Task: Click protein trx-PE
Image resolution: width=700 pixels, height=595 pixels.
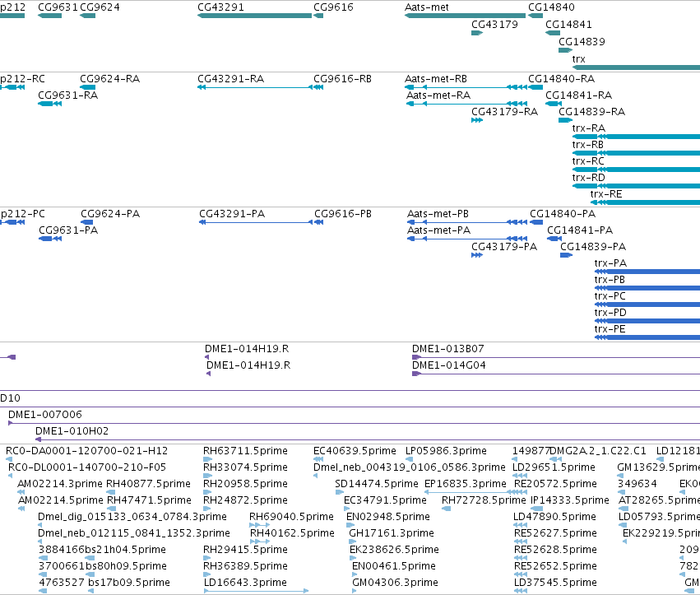Action: pyautogui.click(x=610, y=329)
